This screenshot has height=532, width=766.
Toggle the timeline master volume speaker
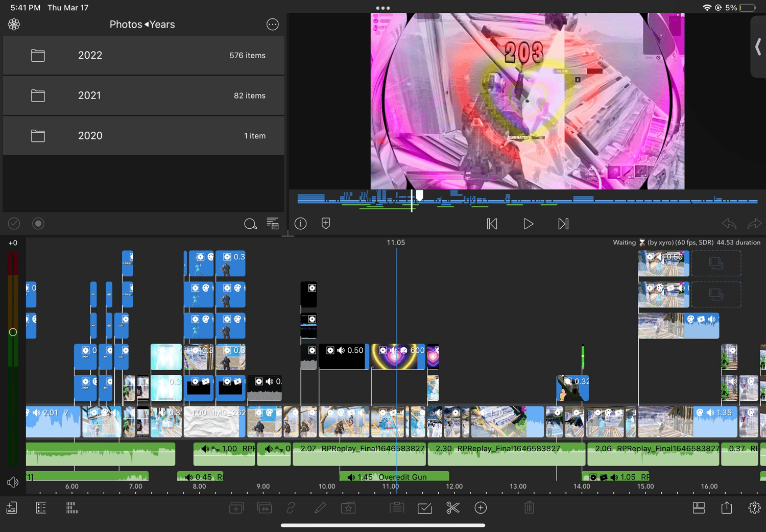click(x=13, y=482)
